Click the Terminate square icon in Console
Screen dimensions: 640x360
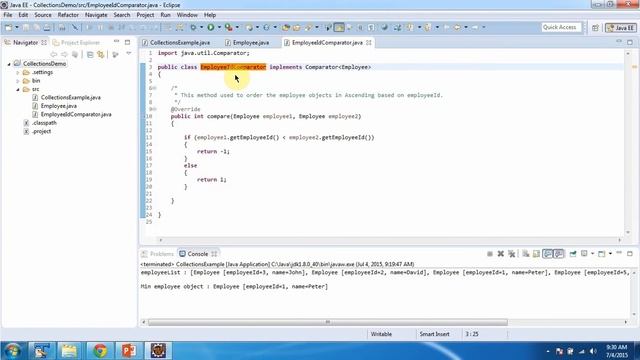point(490,254)
